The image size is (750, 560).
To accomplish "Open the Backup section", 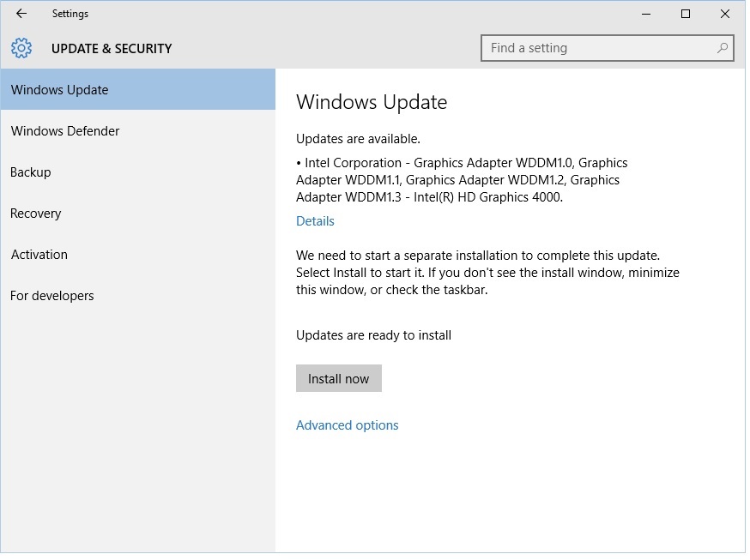I will (30, 172).
